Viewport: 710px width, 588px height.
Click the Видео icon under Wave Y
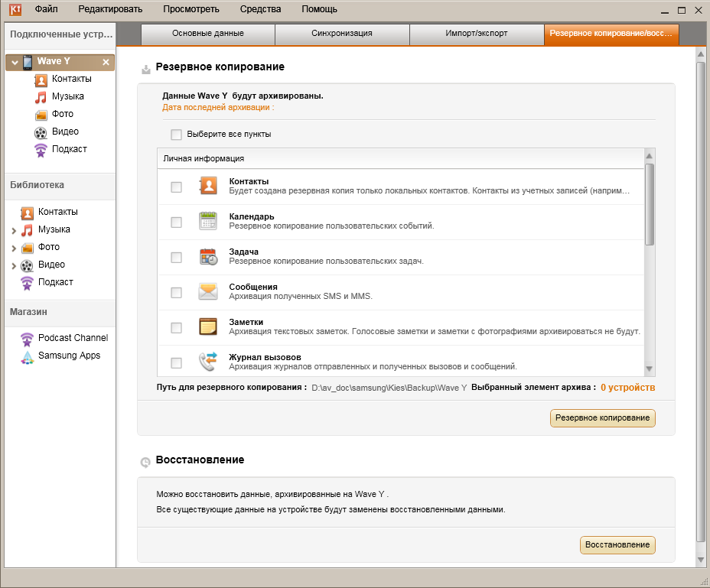click(41, 132)
